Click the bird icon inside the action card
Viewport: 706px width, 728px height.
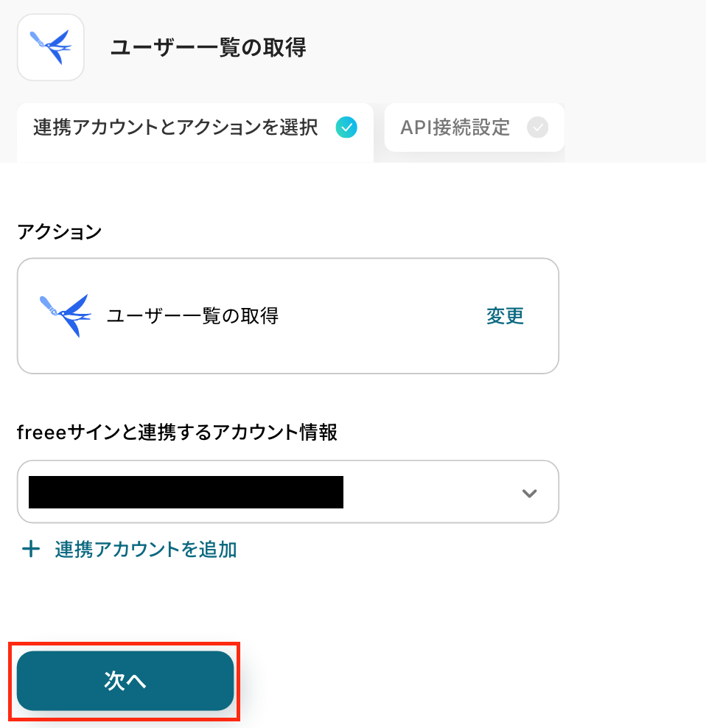pyautogui.click(x=65, y=315)
